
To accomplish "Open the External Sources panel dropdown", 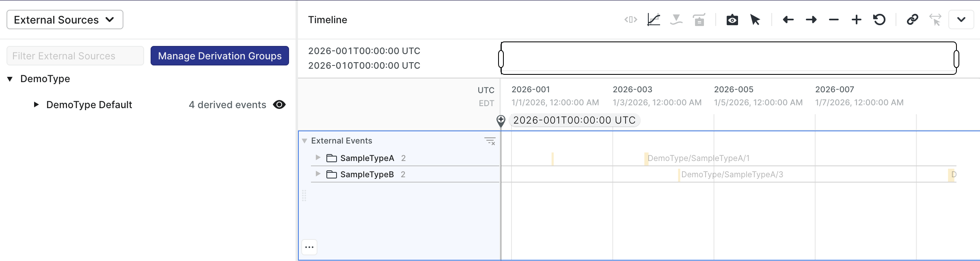I will tap(65, 20).
